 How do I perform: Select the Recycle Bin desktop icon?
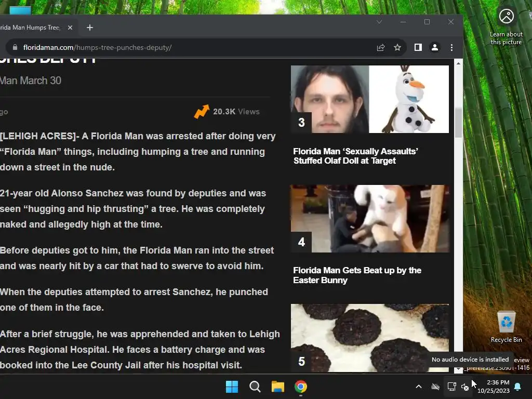tap(506, 327)
